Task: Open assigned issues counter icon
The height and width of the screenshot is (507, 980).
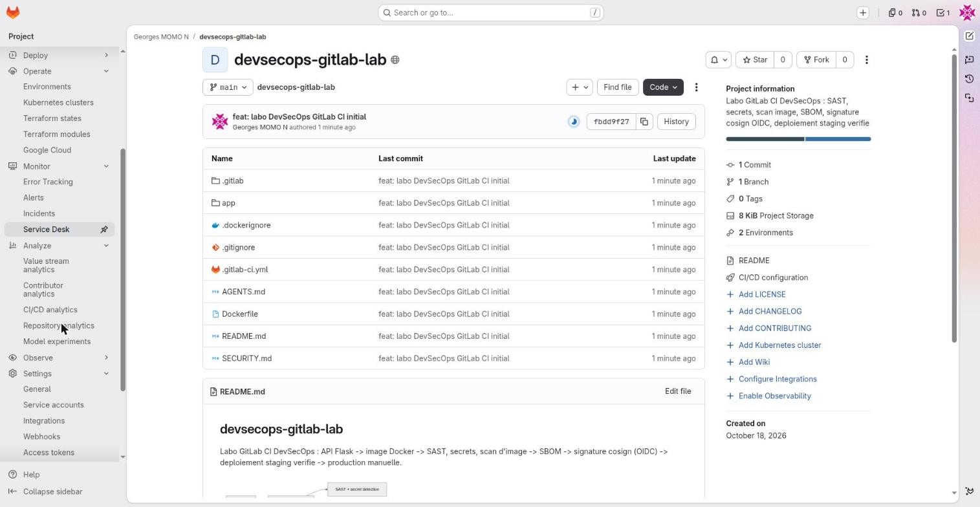Action: (895, 12)
